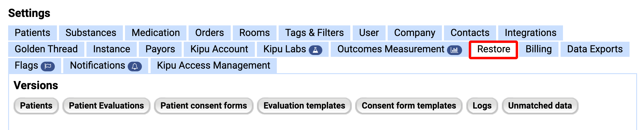Show Patient consent forms versions
Image resolution: width=644 pixels, height=130 pixels.
204,106
